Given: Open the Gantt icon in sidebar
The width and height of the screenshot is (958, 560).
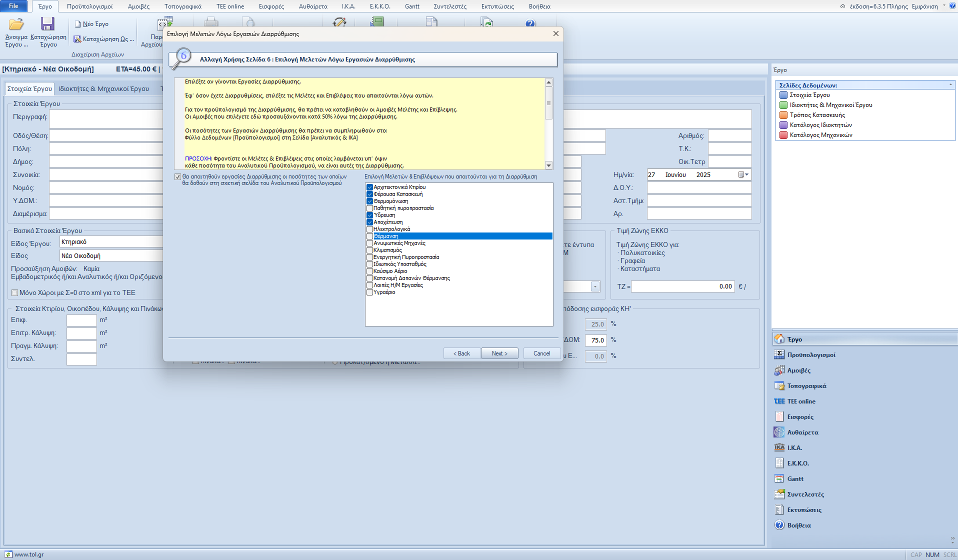Looking at the screenshot, I should click(779, 478).
